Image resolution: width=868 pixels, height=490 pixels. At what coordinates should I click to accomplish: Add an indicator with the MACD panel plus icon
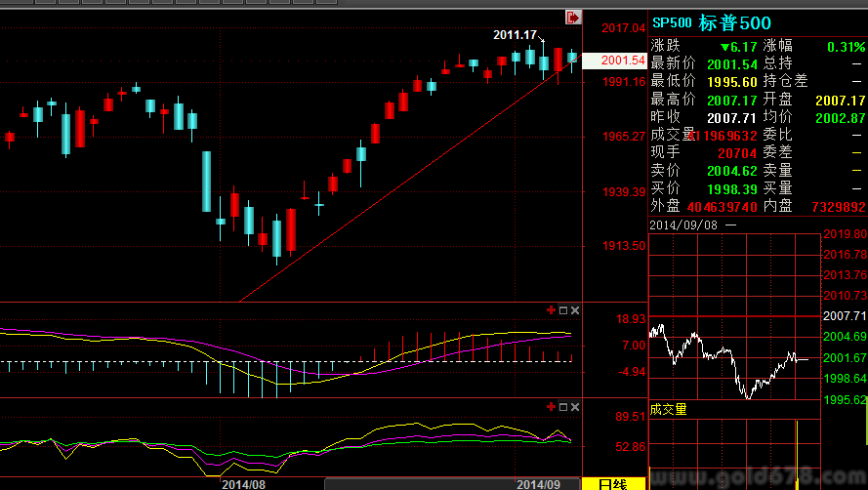(x=551, y=310)
